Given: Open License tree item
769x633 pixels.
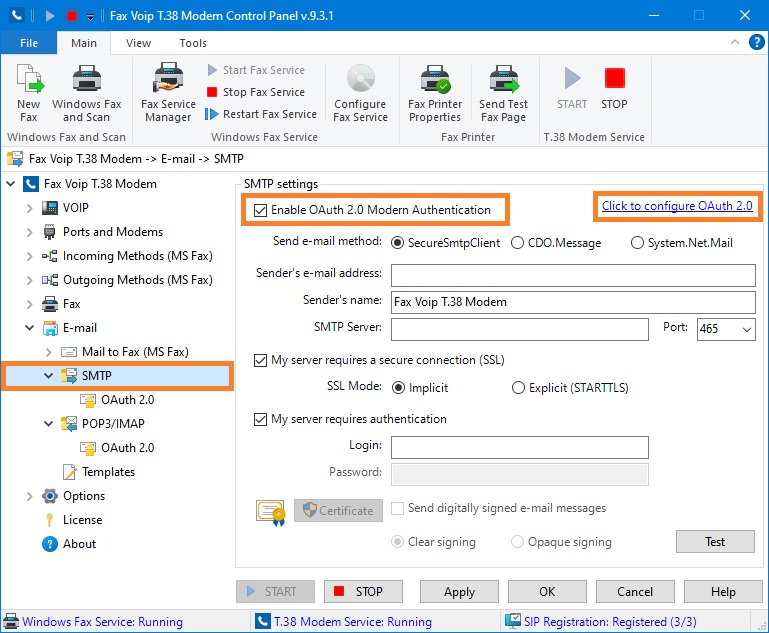Looking at the screenshot, I should [x=82, y=520].
